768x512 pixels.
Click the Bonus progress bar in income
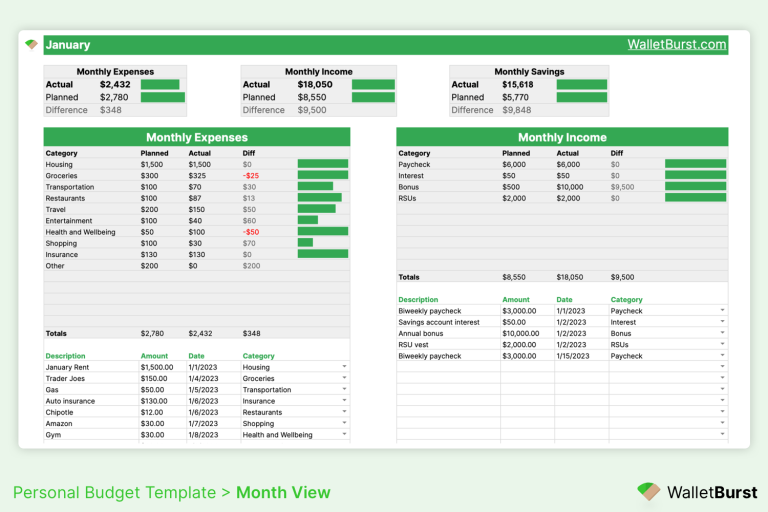695,186
